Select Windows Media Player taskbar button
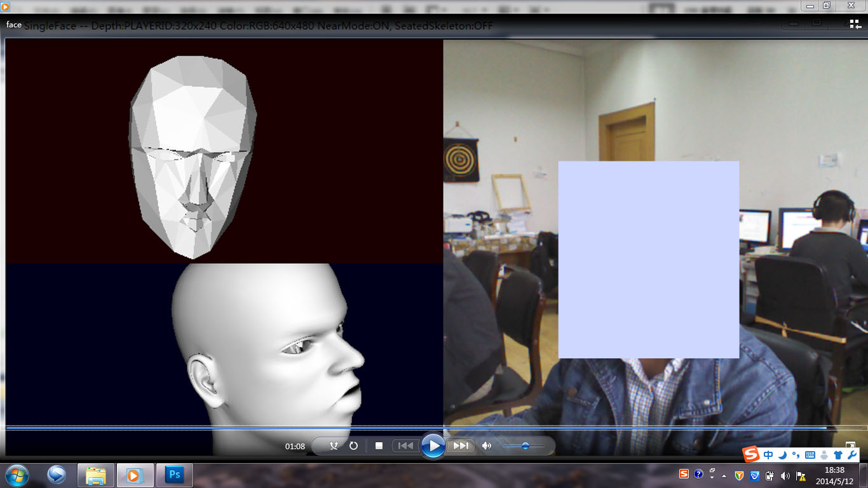 click(x=135, y=475)
